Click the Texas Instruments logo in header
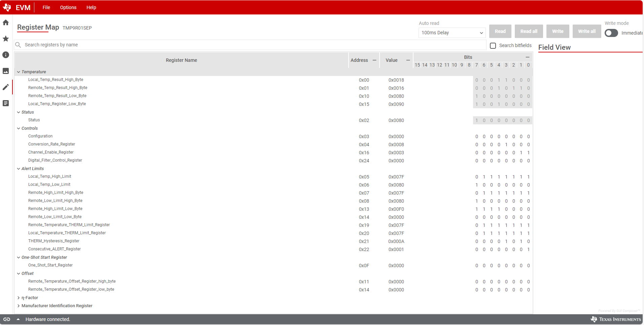This screenshot has width=644, height=325. pyautogui.click(x=7, y=7)
